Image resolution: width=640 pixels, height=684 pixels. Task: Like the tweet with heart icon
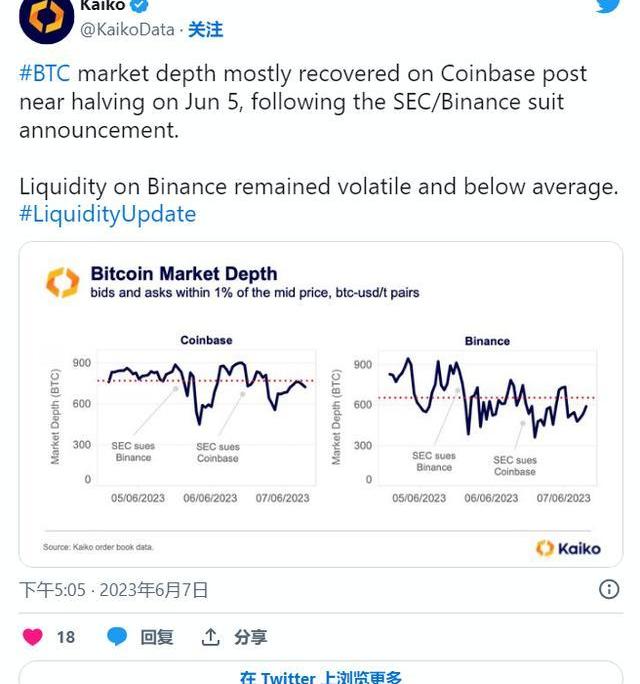tap(33, 637)
